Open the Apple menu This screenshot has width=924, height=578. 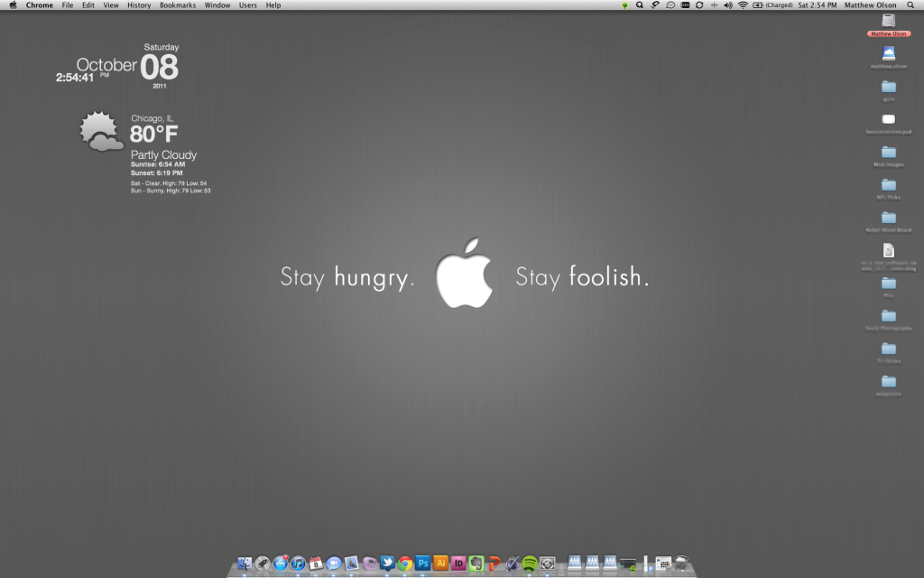click(x=13, y=5)
